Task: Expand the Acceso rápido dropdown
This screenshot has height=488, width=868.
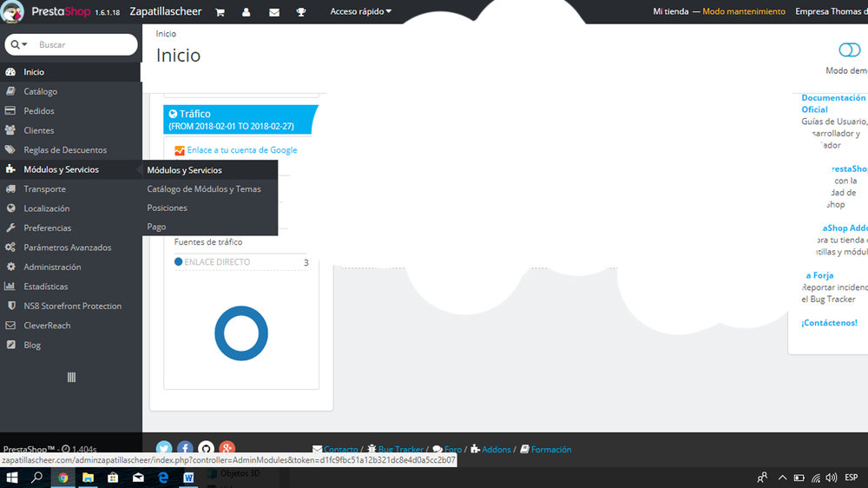Action: (361, 11)
